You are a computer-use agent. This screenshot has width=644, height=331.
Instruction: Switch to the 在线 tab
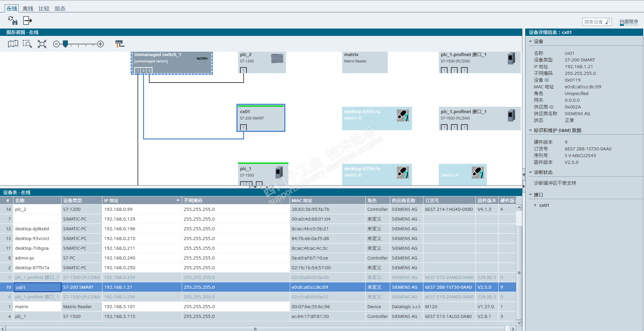pos(12,8)
